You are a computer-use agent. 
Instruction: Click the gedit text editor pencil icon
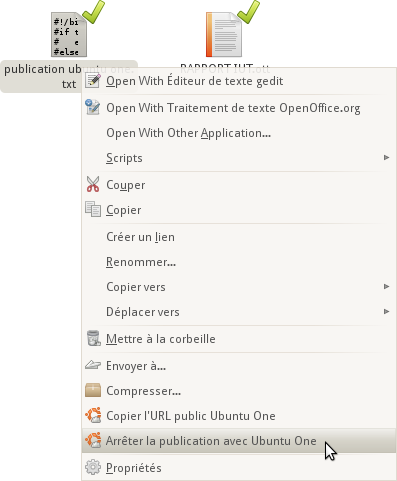93,81
